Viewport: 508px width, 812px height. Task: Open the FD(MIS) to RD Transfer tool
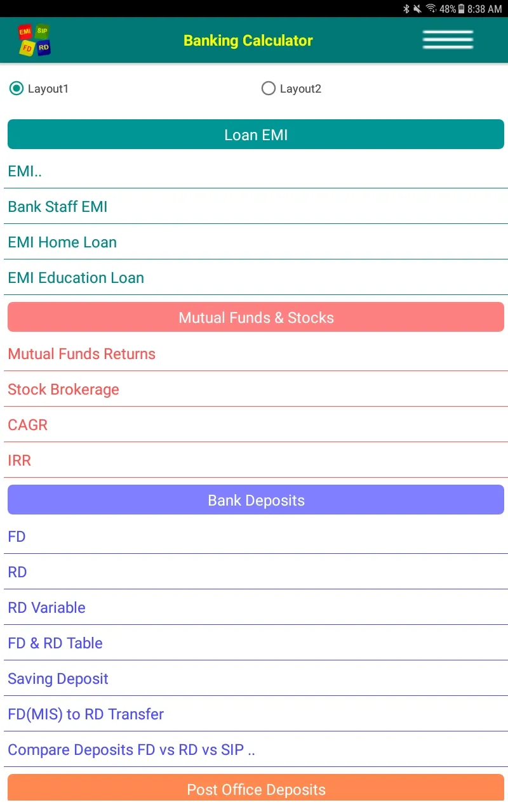click(86, 714)
